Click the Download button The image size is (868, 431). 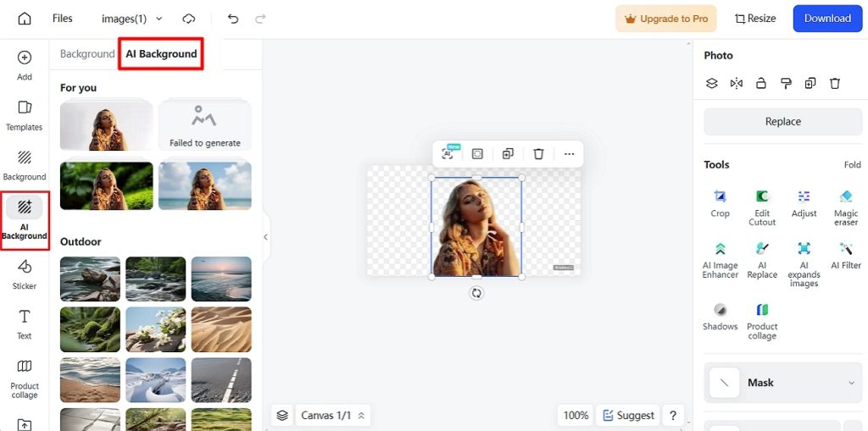tap(826, 19)
